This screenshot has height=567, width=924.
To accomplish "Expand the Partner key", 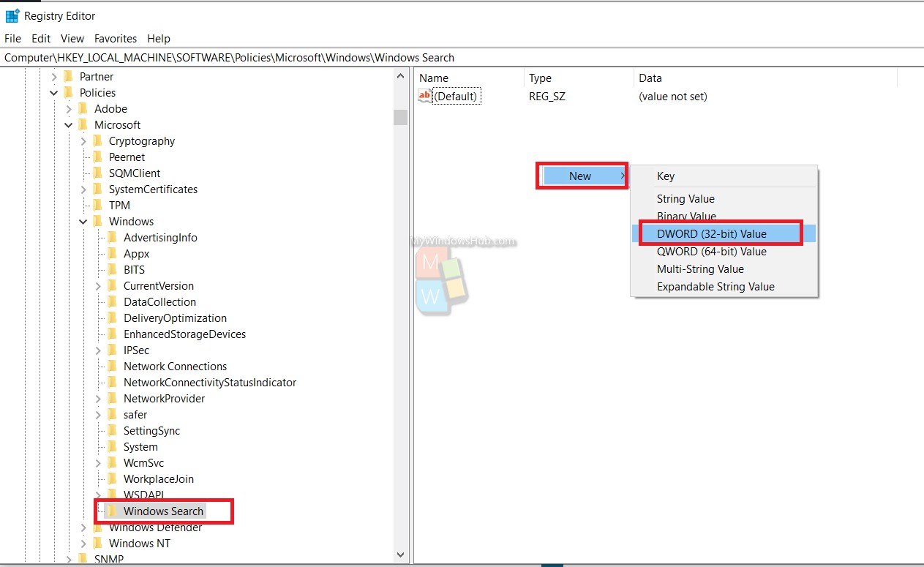I will (x=54, y=76).
